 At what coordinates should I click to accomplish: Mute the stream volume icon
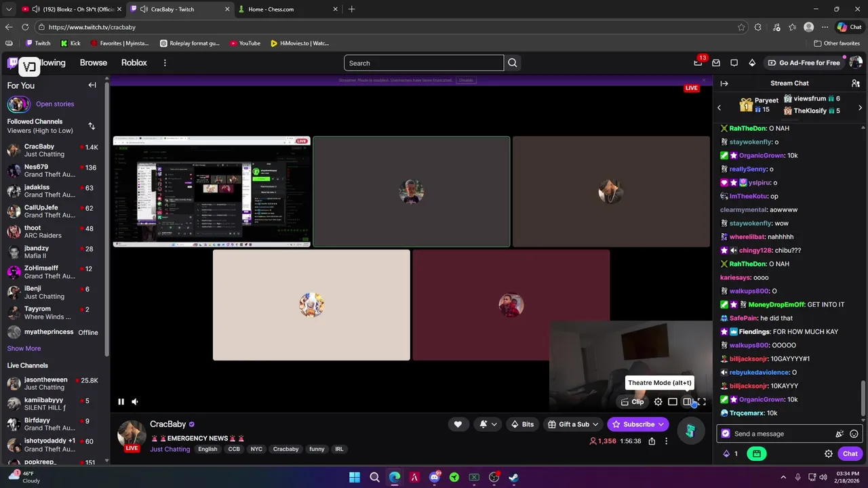coord(135,402)
